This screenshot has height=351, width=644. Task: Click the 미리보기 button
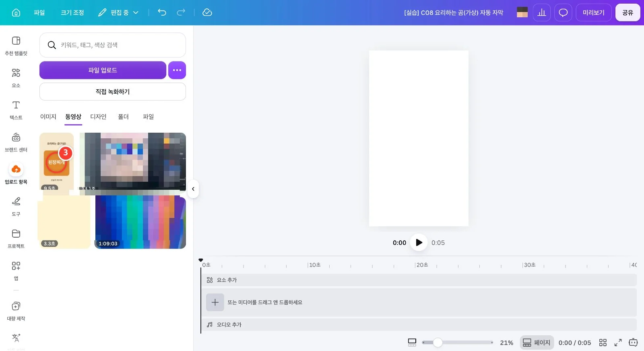594,12
